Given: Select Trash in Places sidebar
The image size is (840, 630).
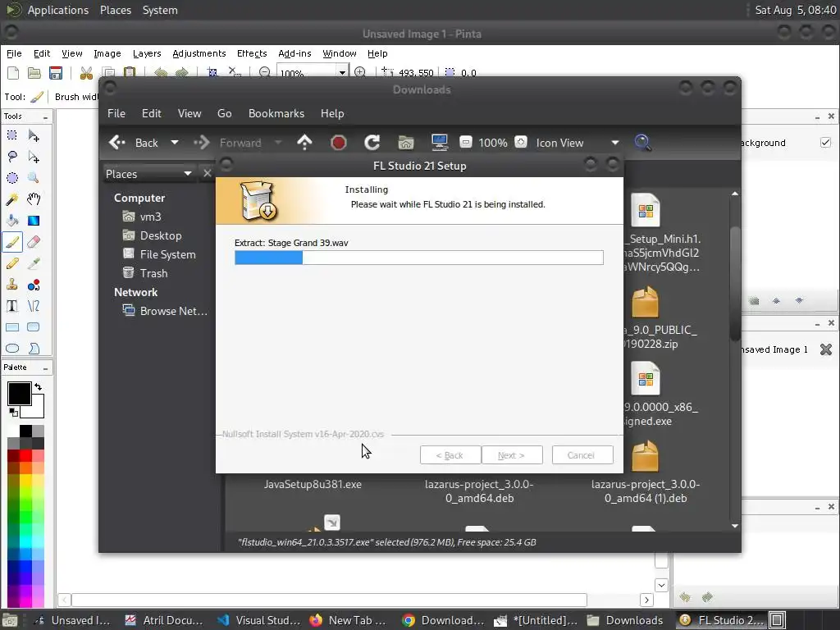Looking at the screenshot, I should click(145, 273).
